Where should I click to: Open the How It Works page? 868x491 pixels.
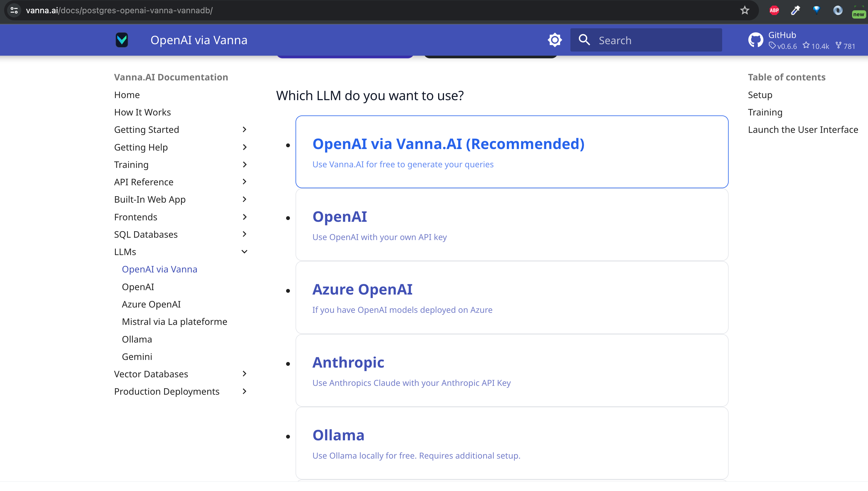(x=142, y=112)
